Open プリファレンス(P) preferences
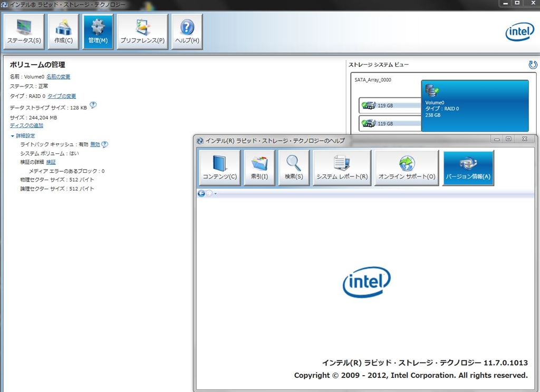This screenshot has height=392, width=540. [142, 32]
